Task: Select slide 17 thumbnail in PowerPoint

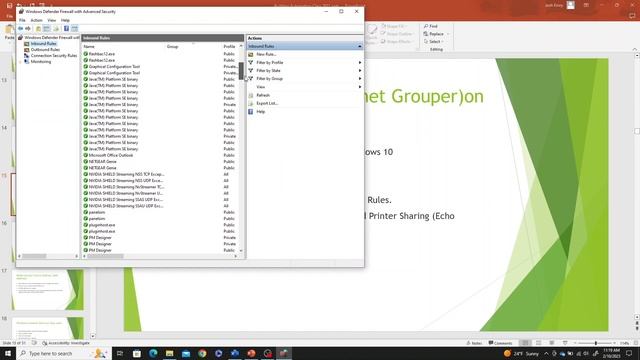Action: click(x=48, y=289)
